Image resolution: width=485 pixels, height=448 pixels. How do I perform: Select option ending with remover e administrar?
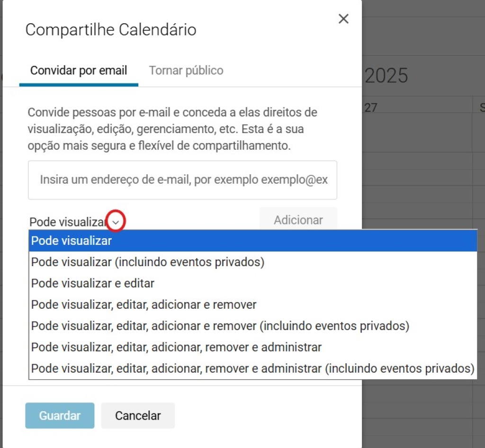click(x=177, y=347)
